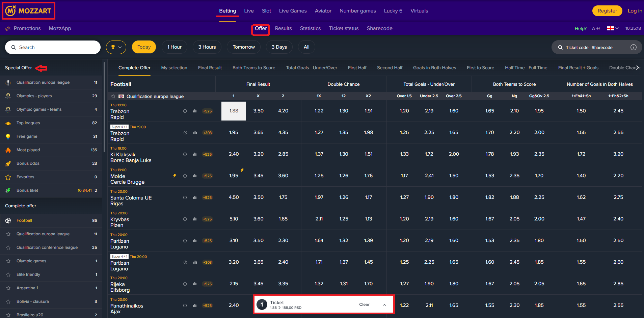Expand +303 markets for Super 4+1 Trabzon
The height and width of the screenshot is (318, 644).
pyautogui.click(x=207, y=133)
